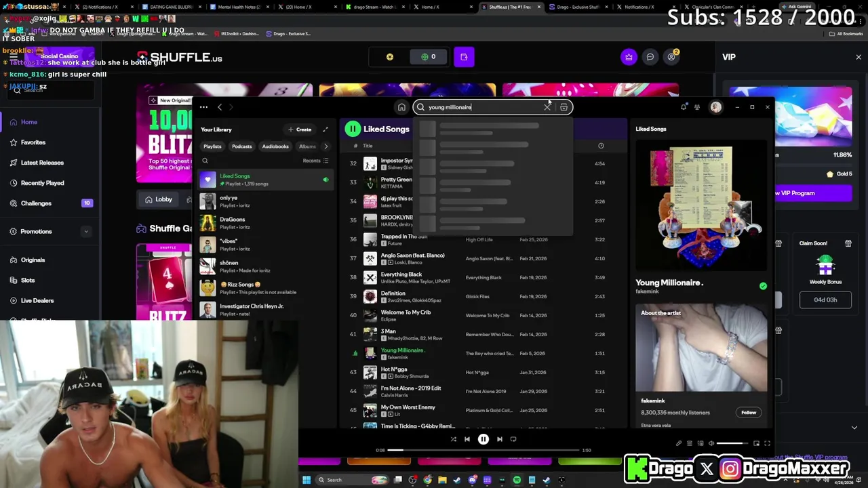Go back in Spotify navigation

click(x=220, y=107)
